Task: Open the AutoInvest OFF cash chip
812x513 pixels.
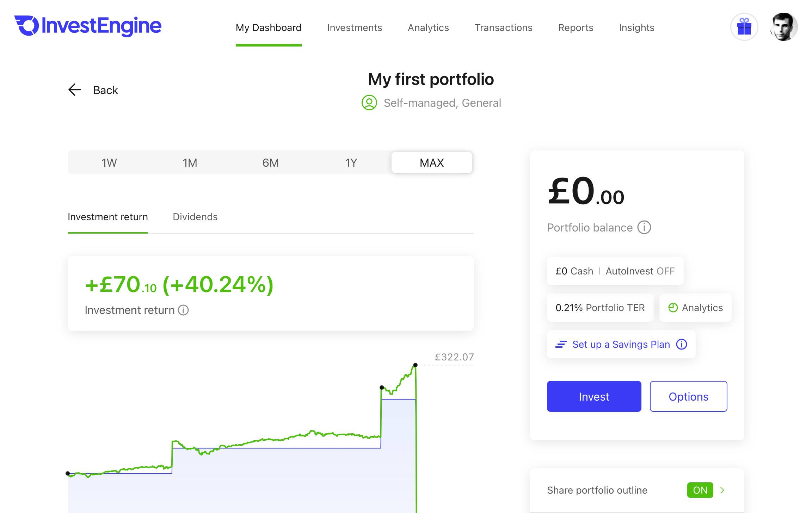Action: point(615,271)
